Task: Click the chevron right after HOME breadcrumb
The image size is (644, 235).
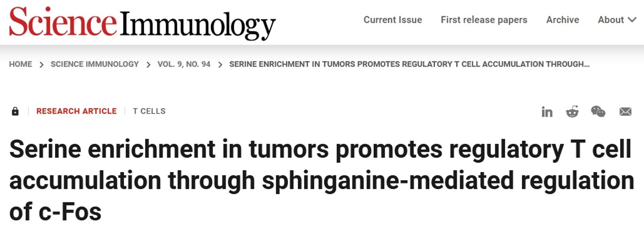Action: click(x=41, y=64)
